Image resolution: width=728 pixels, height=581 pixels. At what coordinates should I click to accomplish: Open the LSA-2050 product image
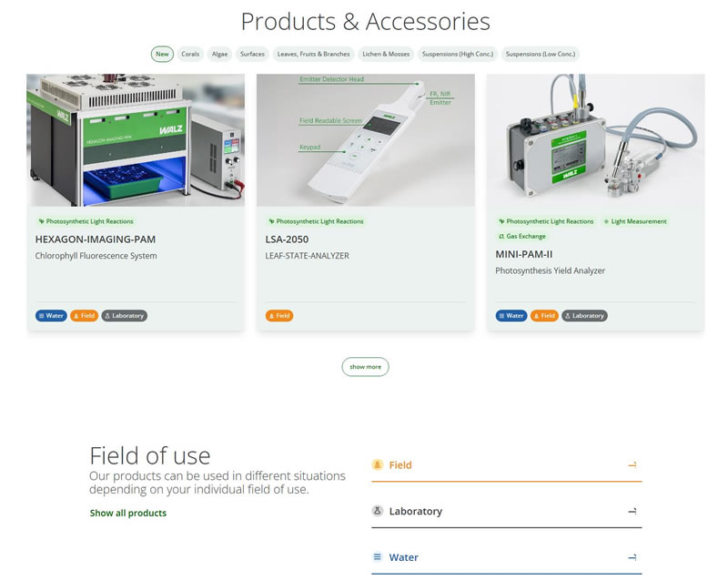point(366,140)
